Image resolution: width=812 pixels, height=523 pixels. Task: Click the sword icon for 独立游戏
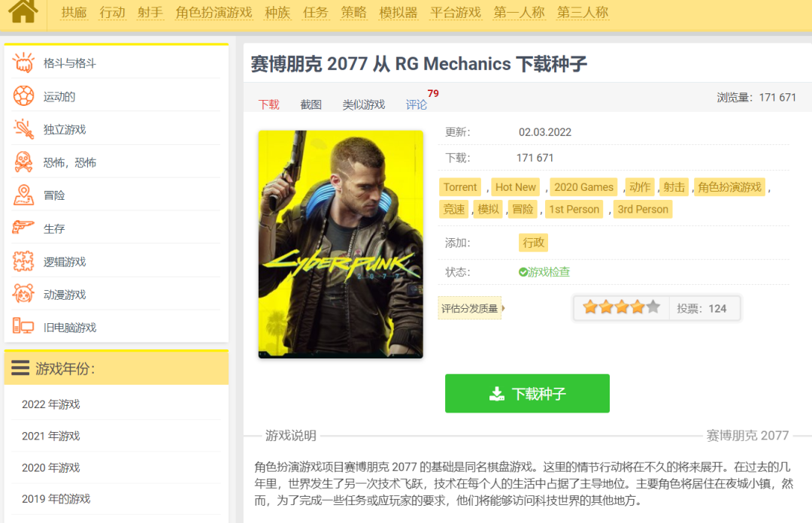click(x=23, y=129)
